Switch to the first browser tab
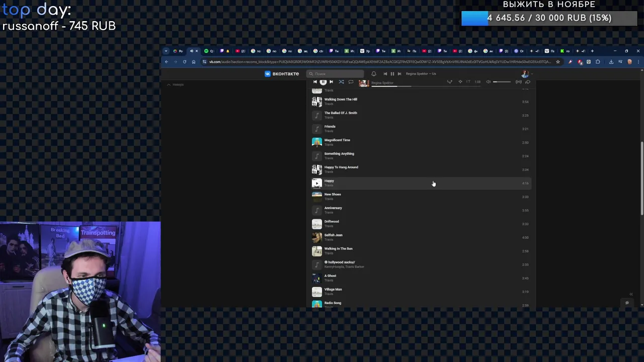 pyautogui.click(x=178, y=51)
